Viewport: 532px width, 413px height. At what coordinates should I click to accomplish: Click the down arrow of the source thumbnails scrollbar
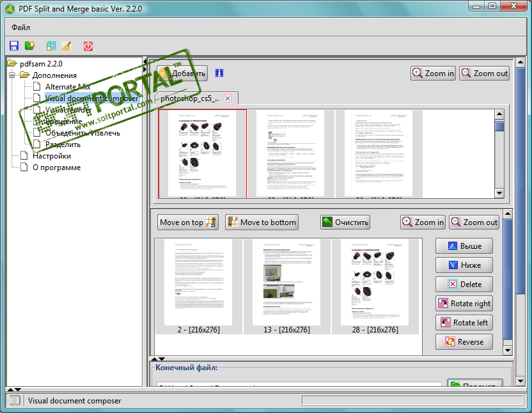[499, 193]
